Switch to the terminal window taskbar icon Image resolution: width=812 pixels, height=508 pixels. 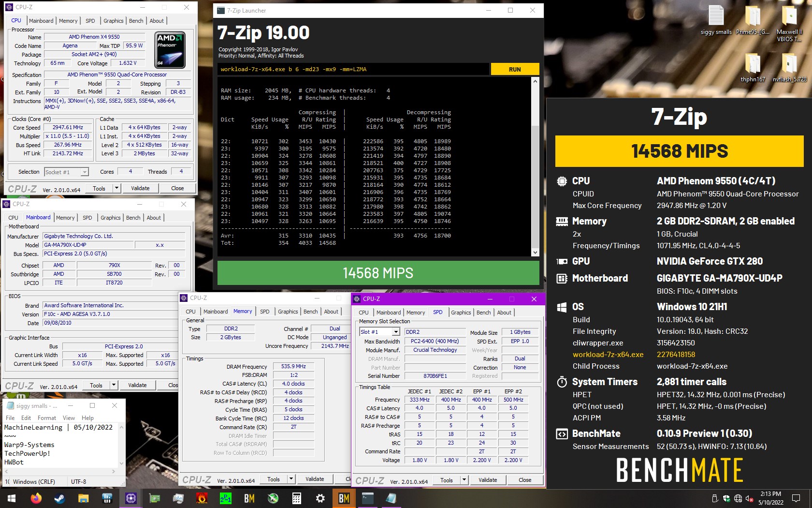tap(367, 498)
